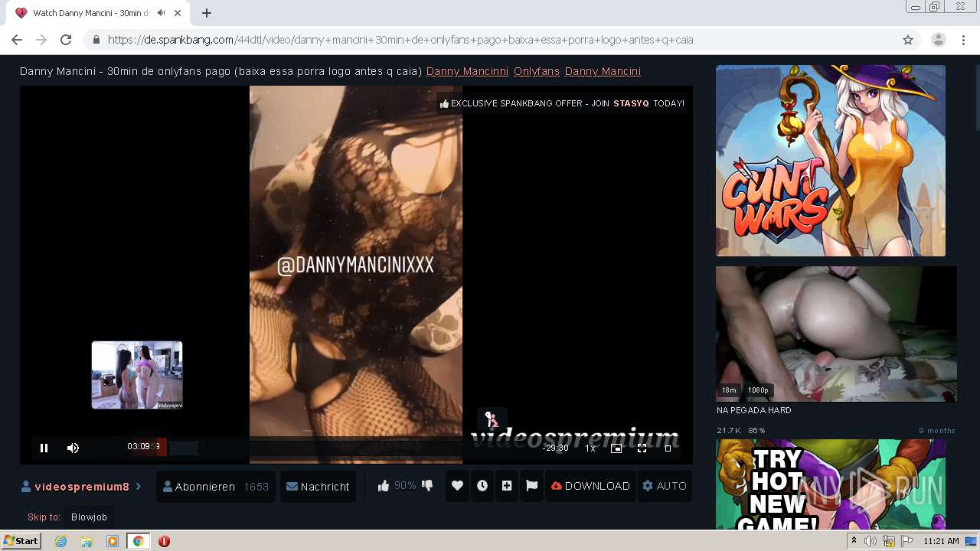This screenshot has height=551, width=980.
Task: Close the current browser tab
Action: tap(178, 13)
